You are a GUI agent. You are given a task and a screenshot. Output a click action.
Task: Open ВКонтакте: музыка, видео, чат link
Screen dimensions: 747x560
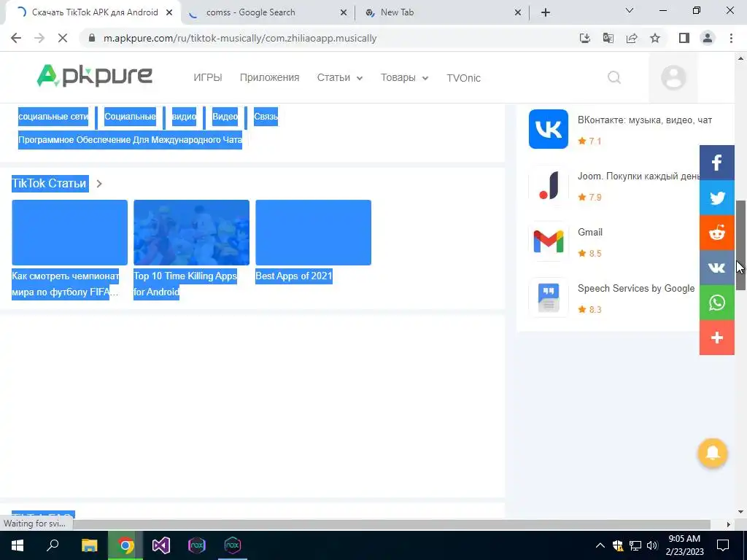point(645,120)
